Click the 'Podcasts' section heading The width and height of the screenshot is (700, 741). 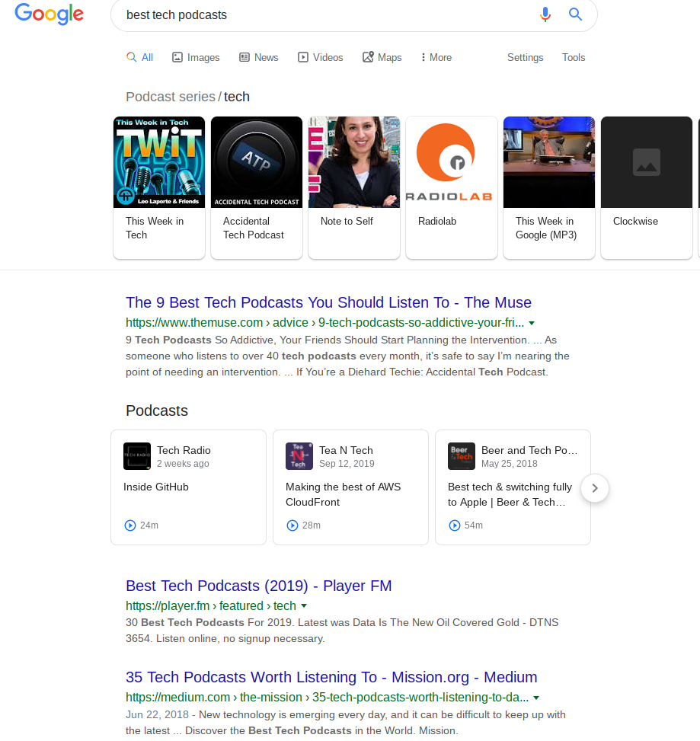[x=157, y=410]
